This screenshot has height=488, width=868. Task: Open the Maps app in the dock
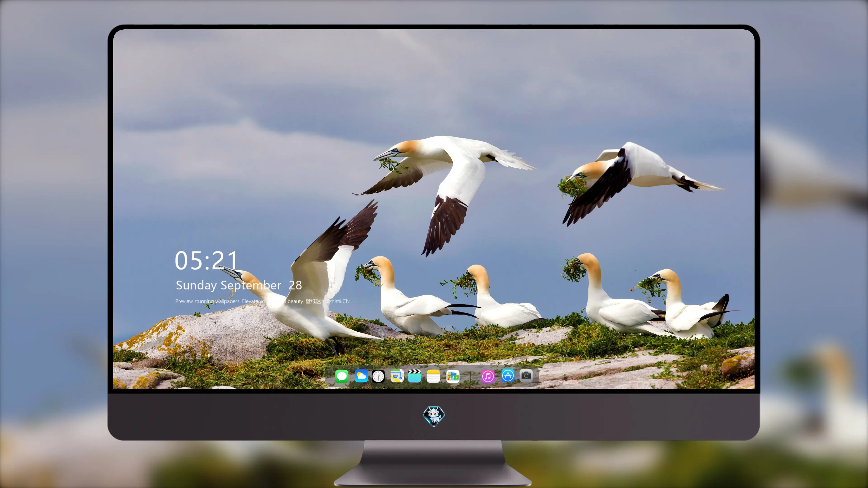click(x=397, y=376)
